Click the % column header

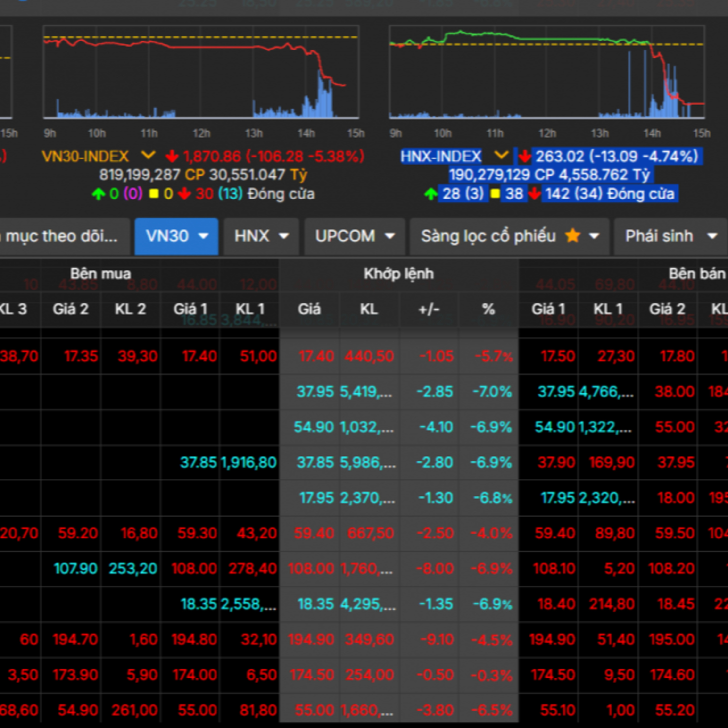point(488,309)
